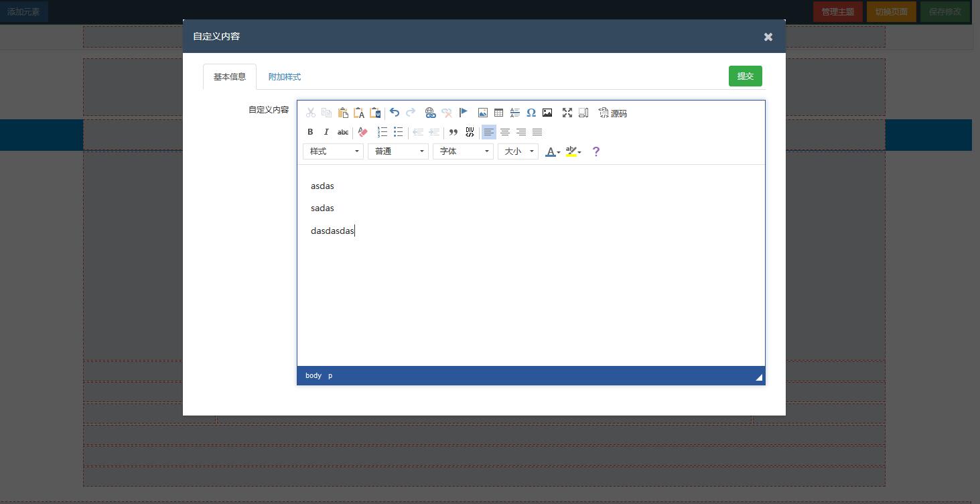Align text left
This screenshot has width=980, height=504.
489,132
